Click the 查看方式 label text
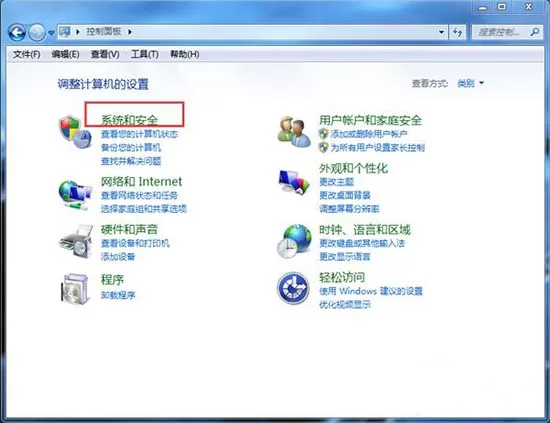550x423 pixels. point(430,83)
